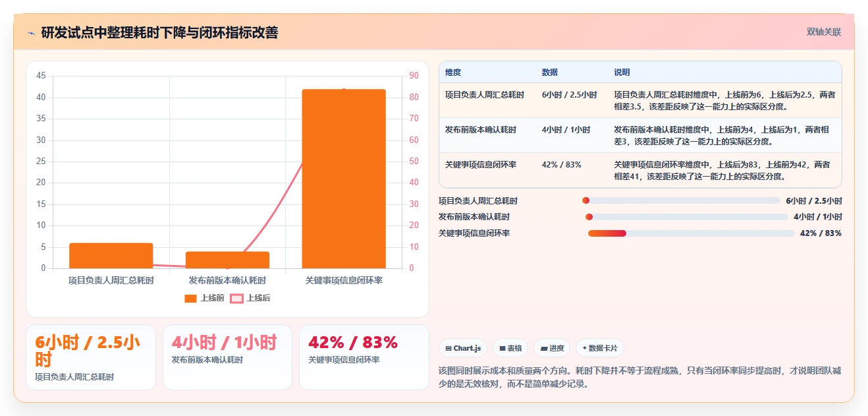Screen dimensions: 868x416
Task: Click icon inside the 表格 tag
Action: coord(502,348)
